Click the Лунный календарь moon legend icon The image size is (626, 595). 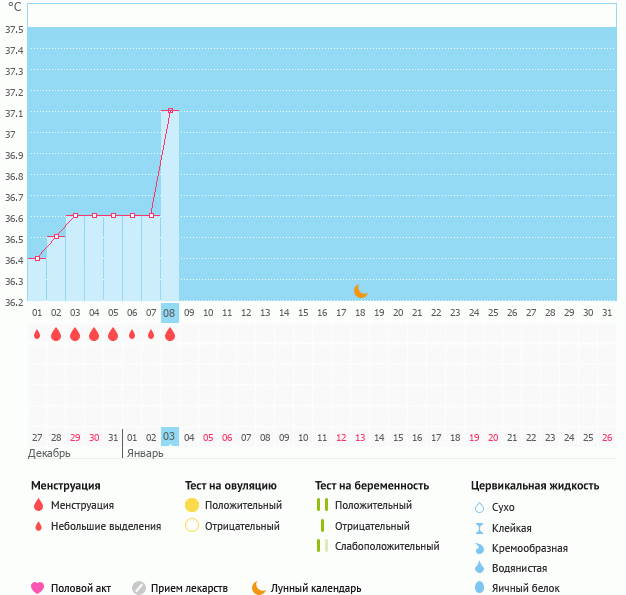coord(259,588)
